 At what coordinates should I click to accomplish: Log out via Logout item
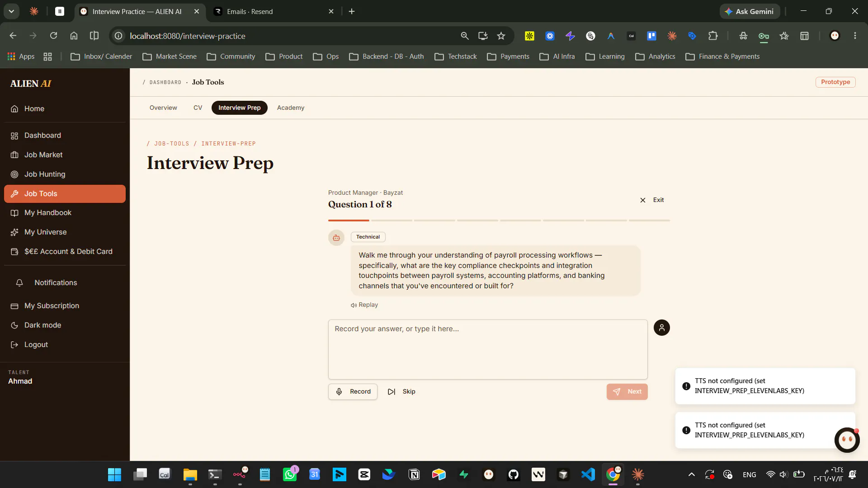pos(65,345)
